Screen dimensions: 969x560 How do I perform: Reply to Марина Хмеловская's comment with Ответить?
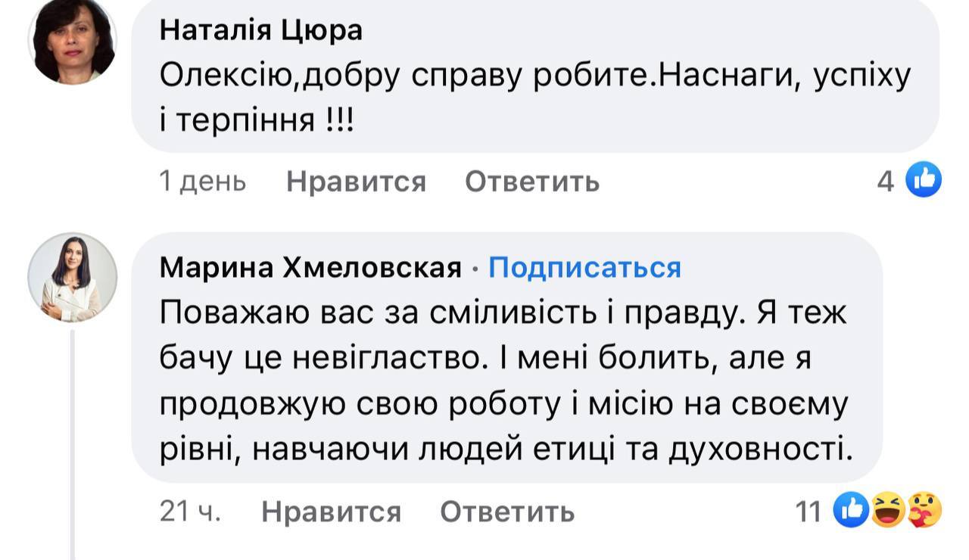click(507, 512)
